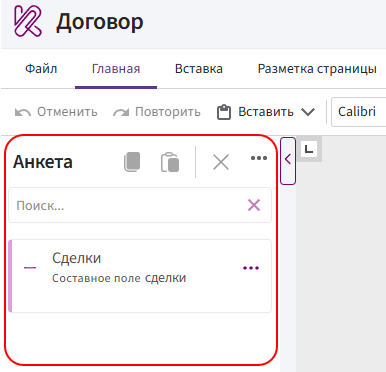Viewport: 386px width, 372px height.
Task: Open Анкета panel more options menu
Action: [259, 158]
